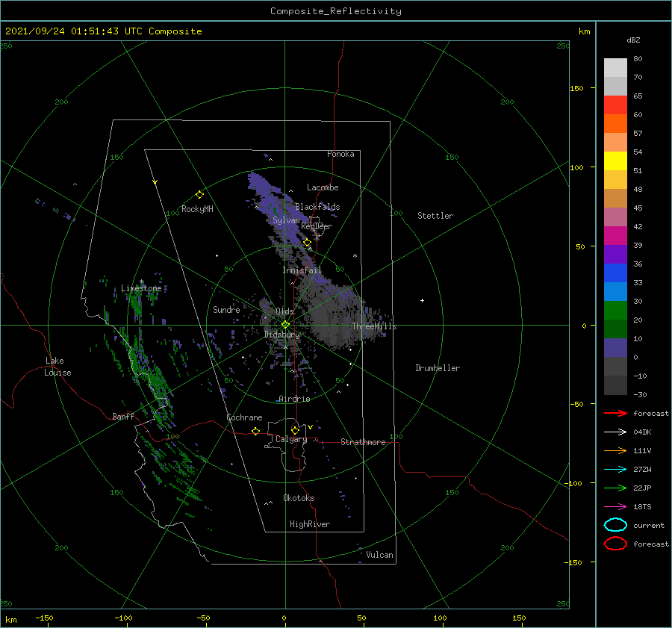Pick the bright green swatch below 30 label

tap(615, 311)
